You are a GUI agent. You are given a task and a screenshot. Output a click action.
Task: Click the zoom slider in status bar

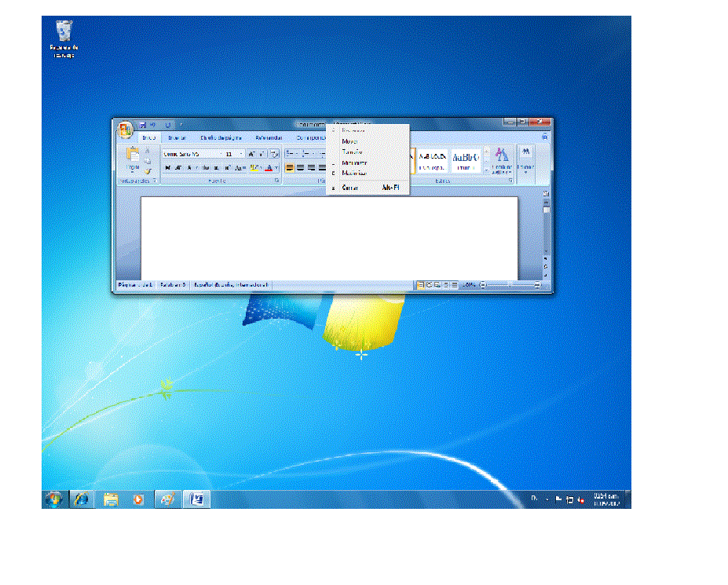click(510, 285)
